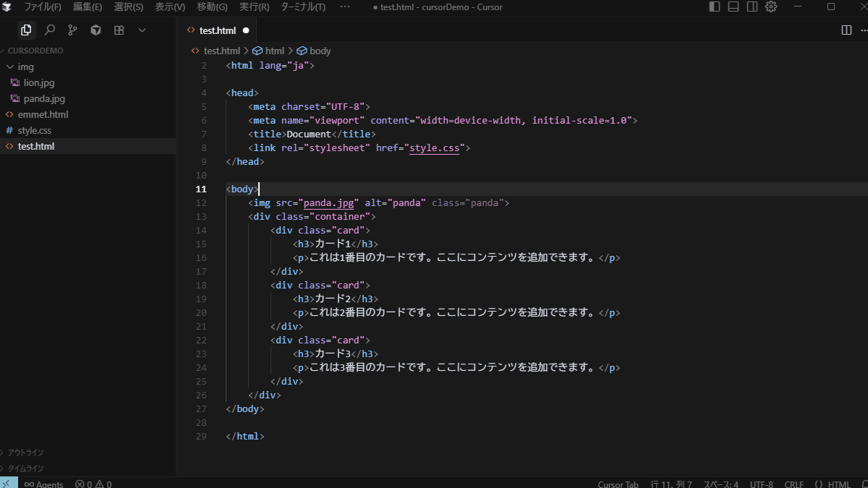Open panda.jpg in the explorer

[x=44, y=98]
